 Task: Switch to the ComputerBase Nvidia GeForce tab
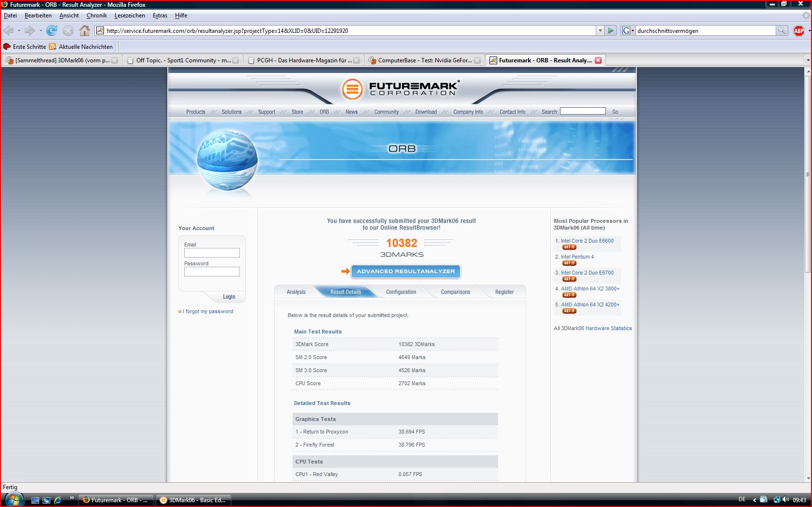click(425, 60)
